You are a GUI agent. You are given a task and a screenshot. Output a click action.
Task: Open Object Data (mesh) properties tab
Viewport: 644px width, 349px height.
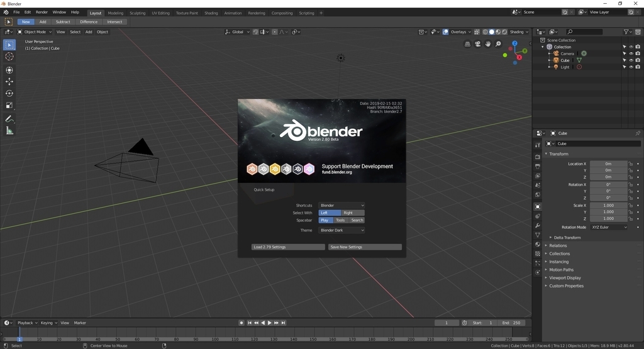coord(538,235)
